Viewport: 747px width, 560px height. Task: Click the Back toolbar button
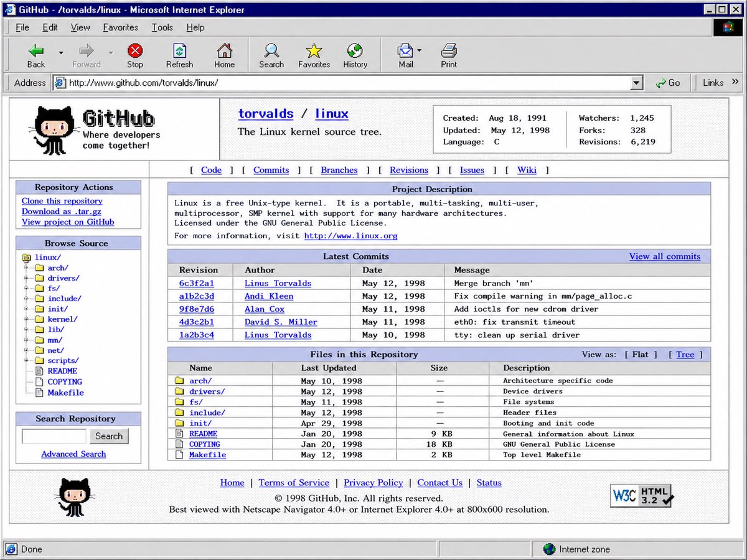pyautogui.click(x=36, y=55)
